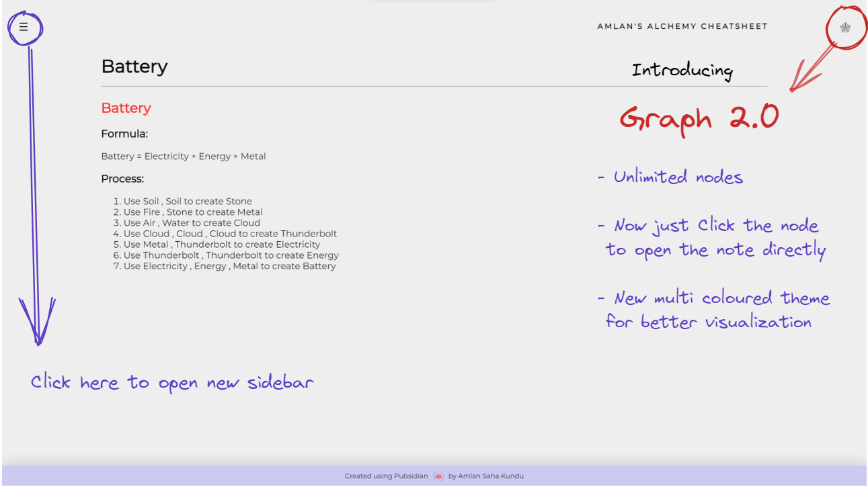Click 'Click here to open new sidebar' annotation
This screenshot has height=487, width=868.
pyautogui.click(x=172, y=383)
